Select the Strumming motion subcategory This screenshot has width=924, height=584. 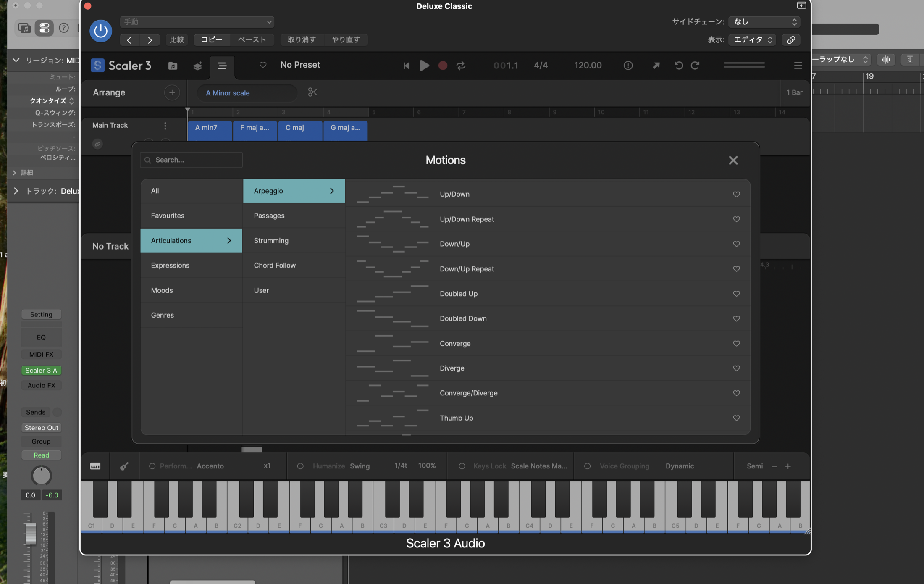[294, 241]
